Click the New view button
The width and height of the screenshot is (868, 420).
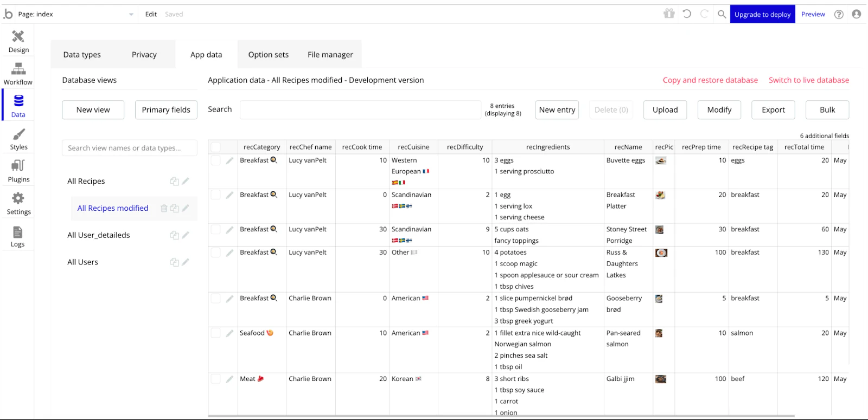93,110
